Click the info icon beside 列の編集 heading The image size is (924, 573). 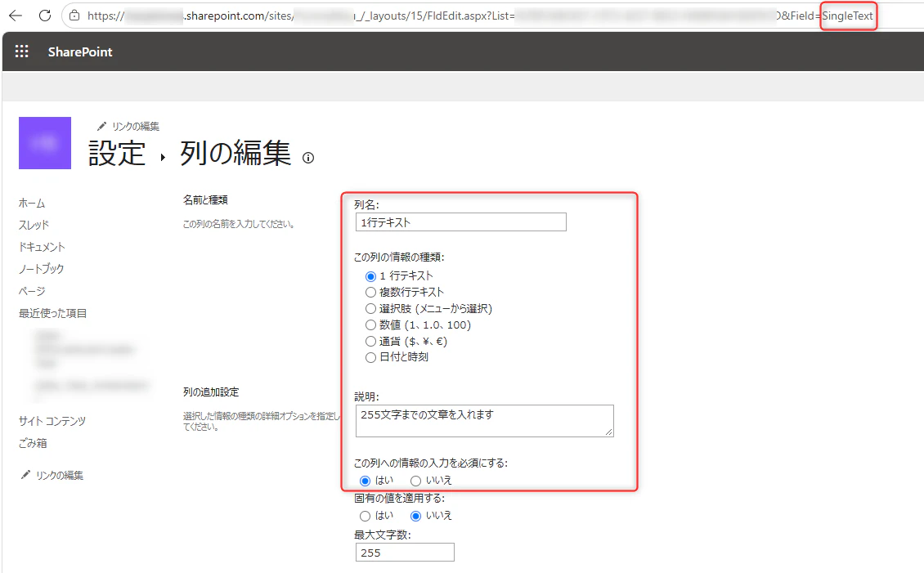click(x=308, y=158)
